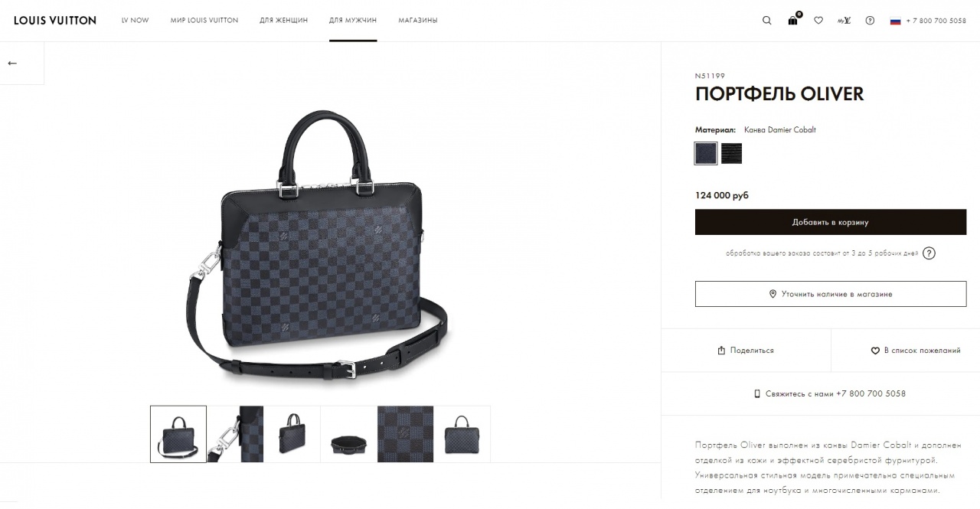980x509 pixels.
Task: Click Уточнить наличие в магазине button
Action: [831, 294]
